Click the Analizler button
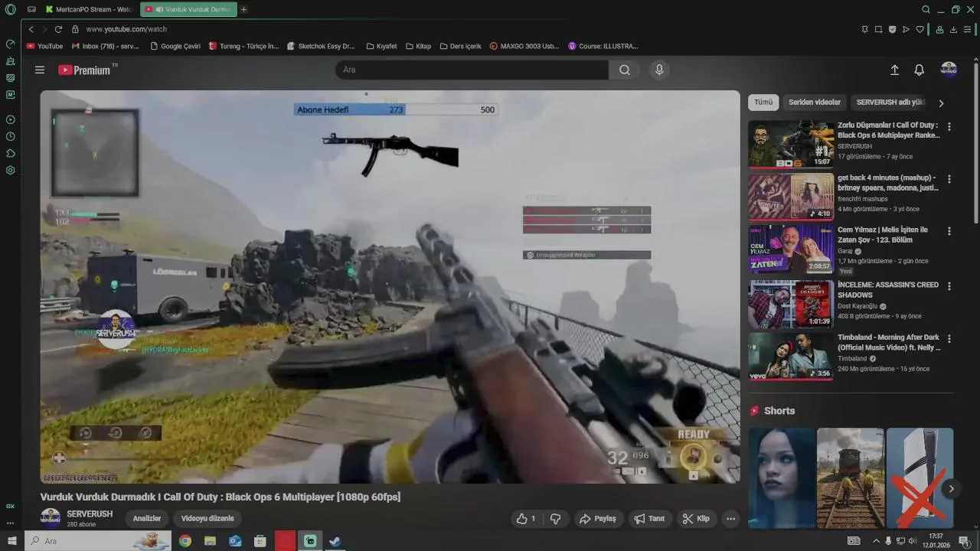Image resolution: width=980 pixels, height=551 pixels. tap(147, 518)
